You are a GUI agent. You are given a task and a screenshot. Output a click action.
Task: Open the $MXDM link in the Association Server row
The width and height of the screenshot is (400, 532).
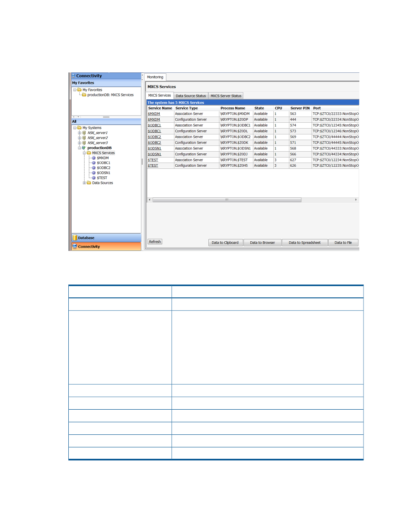tap(154, 114)
